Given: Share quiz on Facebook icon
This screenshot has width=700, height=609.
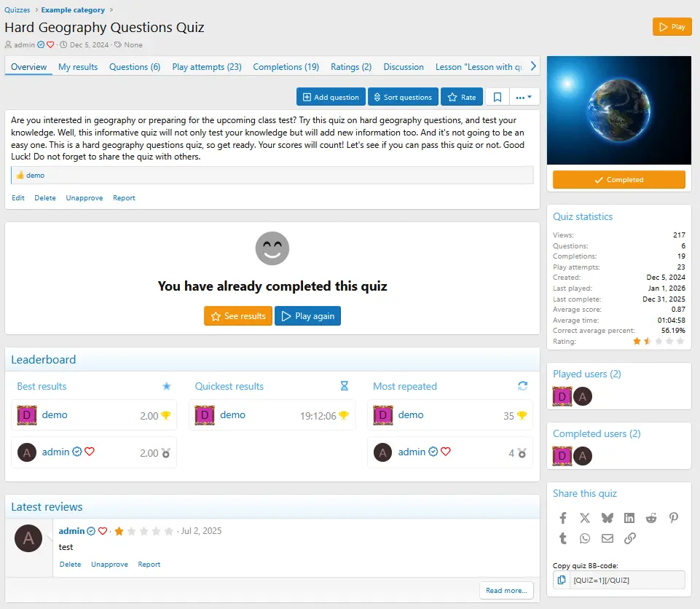Looking at the screenshot, I should click(563, 518).
